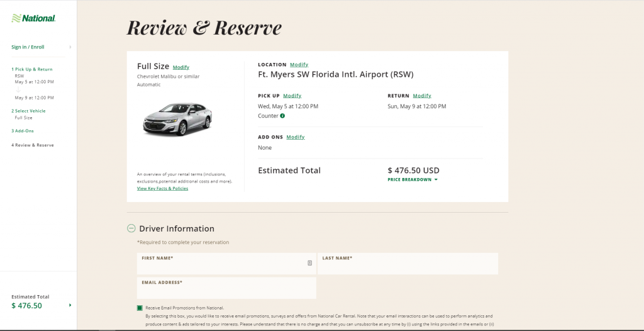Click the autofill icon in First Name field
Image resolution: width=644 pixels, height=331 pixels.
tap(309, 263)
